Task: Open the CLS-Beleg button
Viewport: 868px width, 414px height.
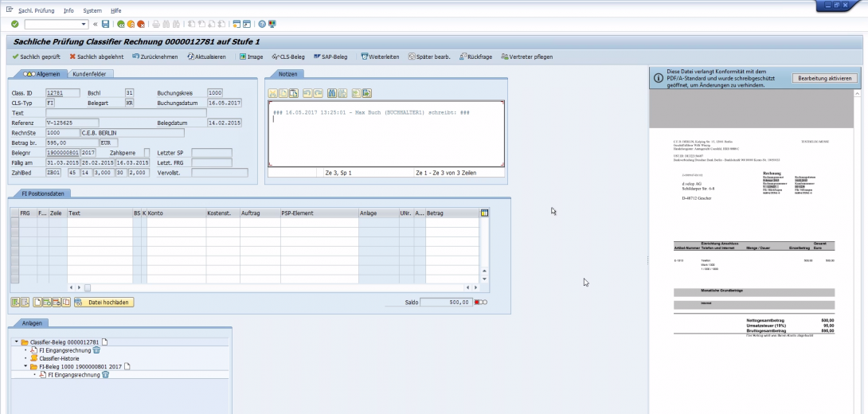Action: click(288, 57)
